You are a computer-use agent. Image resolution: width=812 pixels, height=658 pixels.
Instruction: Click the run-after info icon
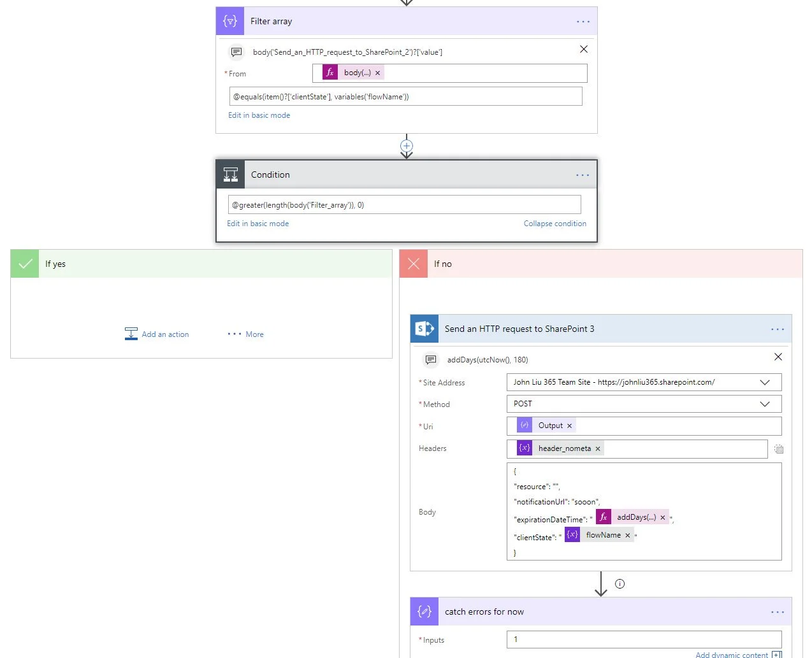(x=620, y=583)
